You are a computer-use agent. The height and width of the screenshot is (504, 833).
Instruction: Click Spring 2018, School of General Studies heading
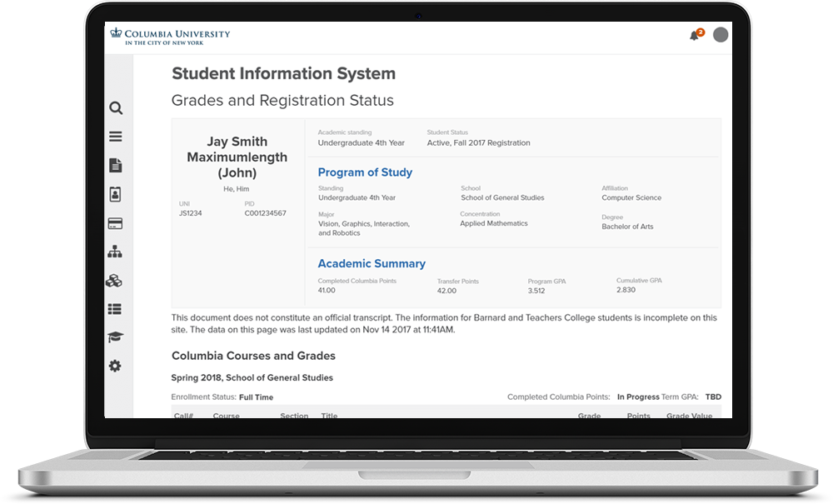pos(252,377)
